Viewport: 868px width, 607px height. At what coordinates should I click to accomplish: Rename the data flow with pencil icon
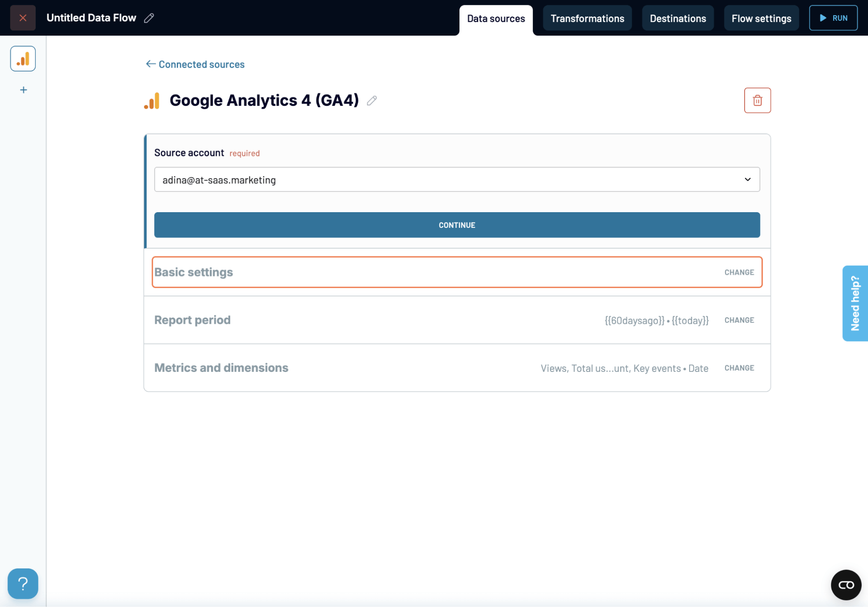pos(149,18)
